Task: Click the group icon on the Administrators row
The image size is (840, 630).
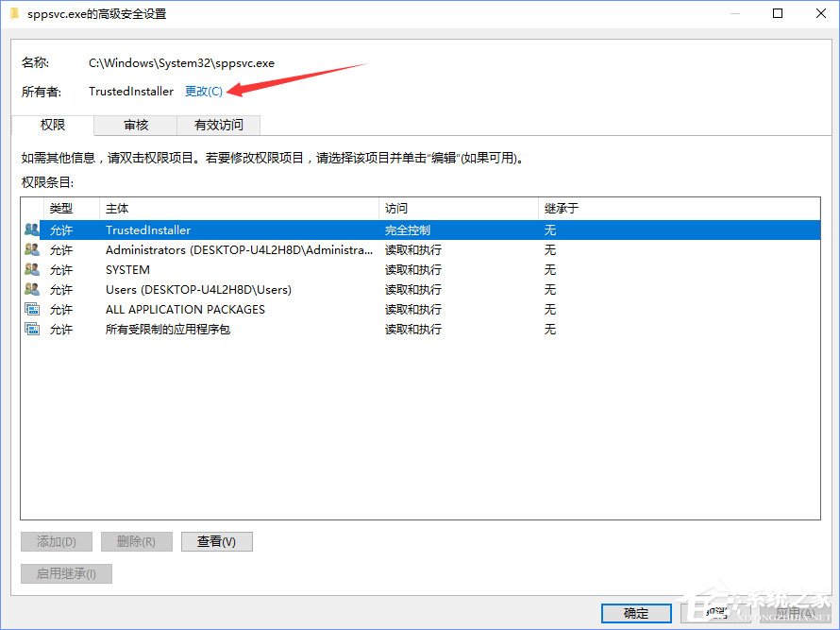Action: click(x=31, y=249)
